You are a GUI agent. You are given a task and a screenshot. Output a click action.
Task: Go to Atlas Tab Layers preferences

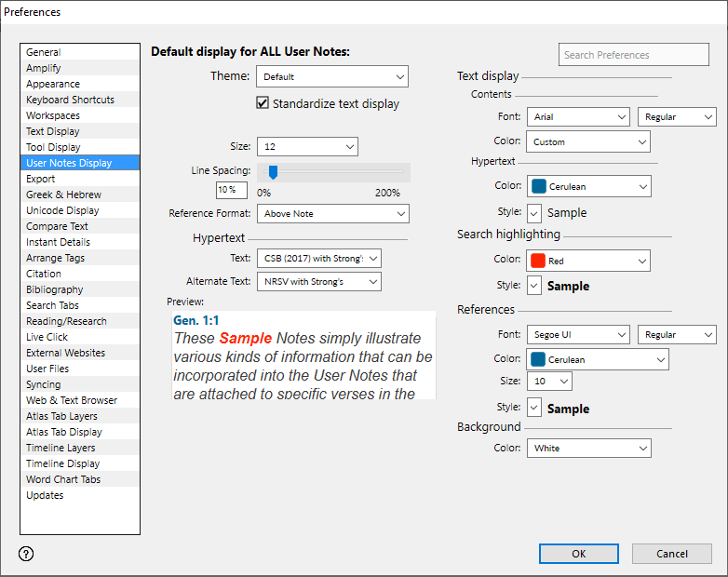click(x=61, y=416)
